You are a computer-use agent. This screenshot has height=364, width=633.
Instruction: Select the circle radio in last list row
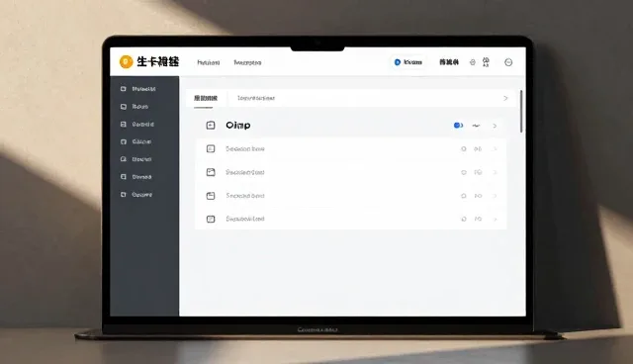pyautogui.click(x=464, y=220)
